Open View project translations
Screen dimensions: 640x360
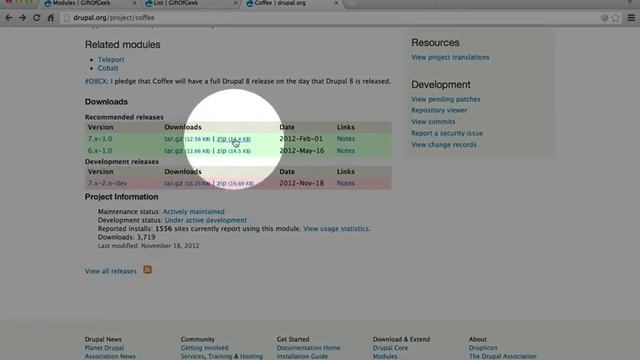(x=450, y=57)
